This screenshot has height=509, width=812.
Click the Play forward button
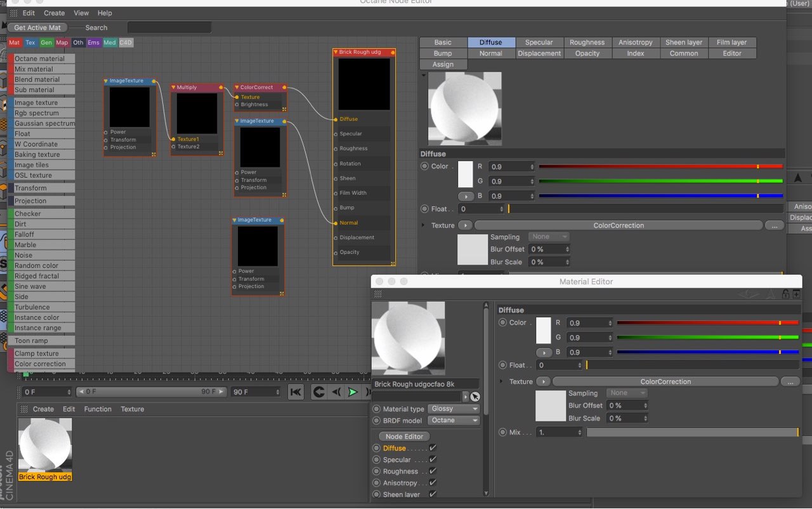[x=353, y=392]
